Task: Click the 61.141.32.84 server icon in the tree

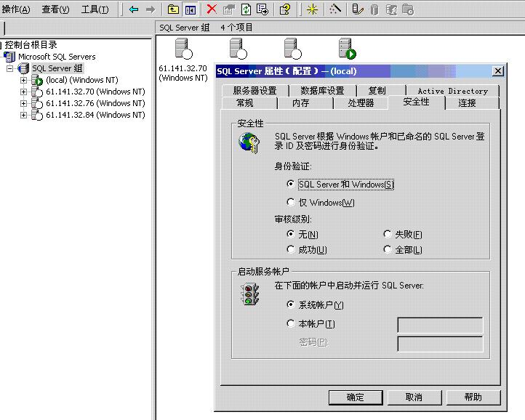Action: click(37, 115)
